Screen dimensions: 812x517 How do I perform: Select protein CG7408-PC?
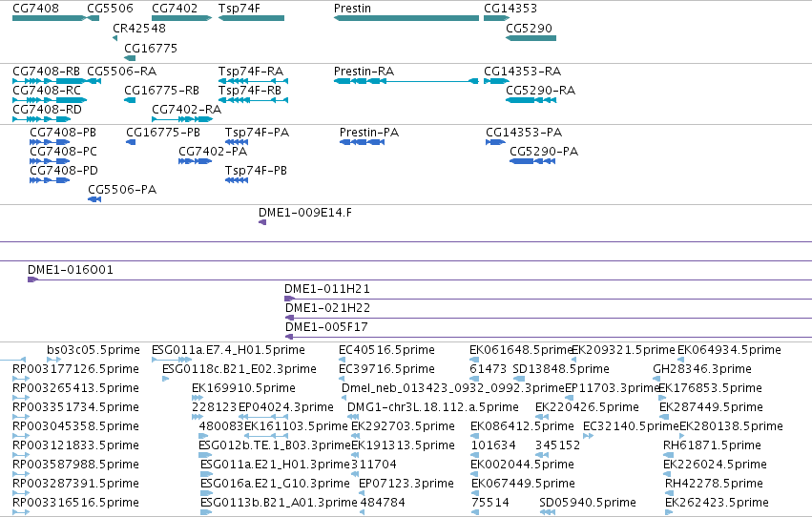click(x=50, y=161)
